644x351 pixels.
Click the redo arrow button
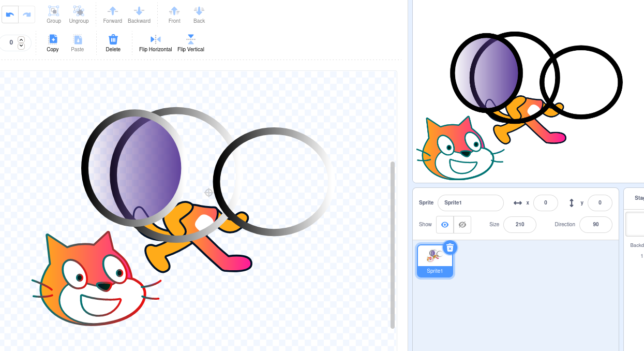[x=27, y=14]
